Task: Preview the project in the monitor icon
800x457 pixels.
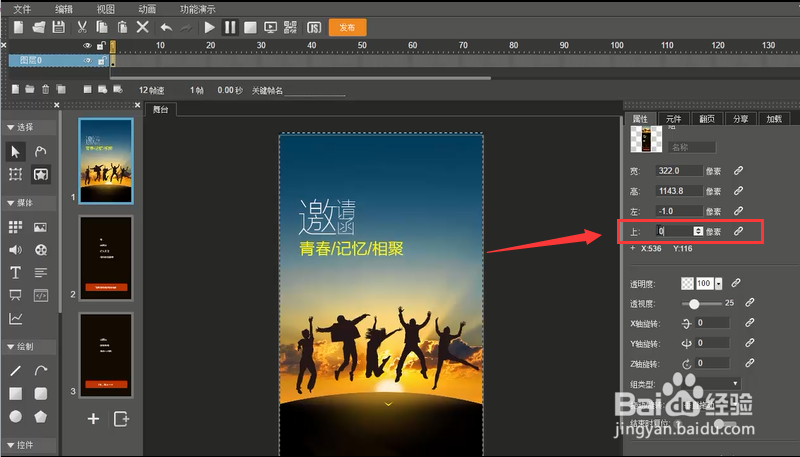Action: click(x=270, y=27)
